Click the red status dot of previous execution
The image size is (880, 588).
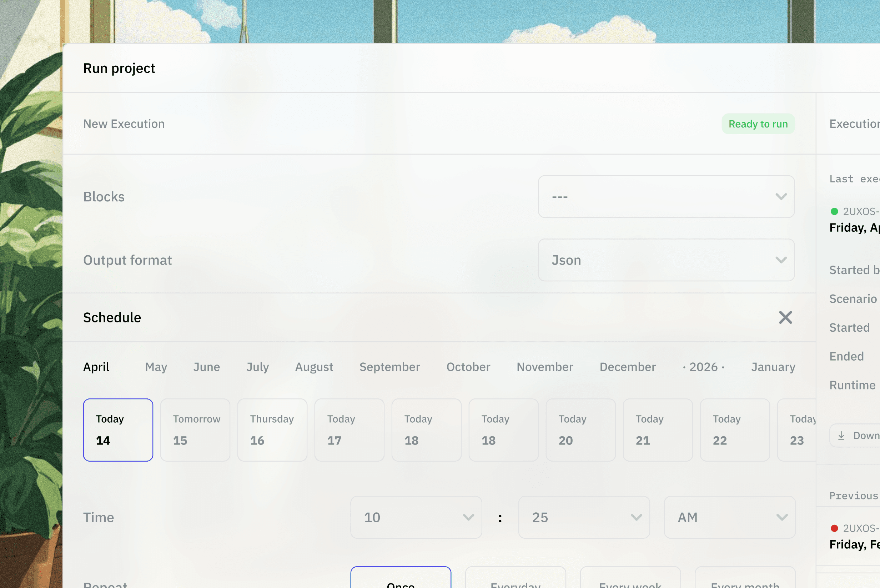pos(834,528)
